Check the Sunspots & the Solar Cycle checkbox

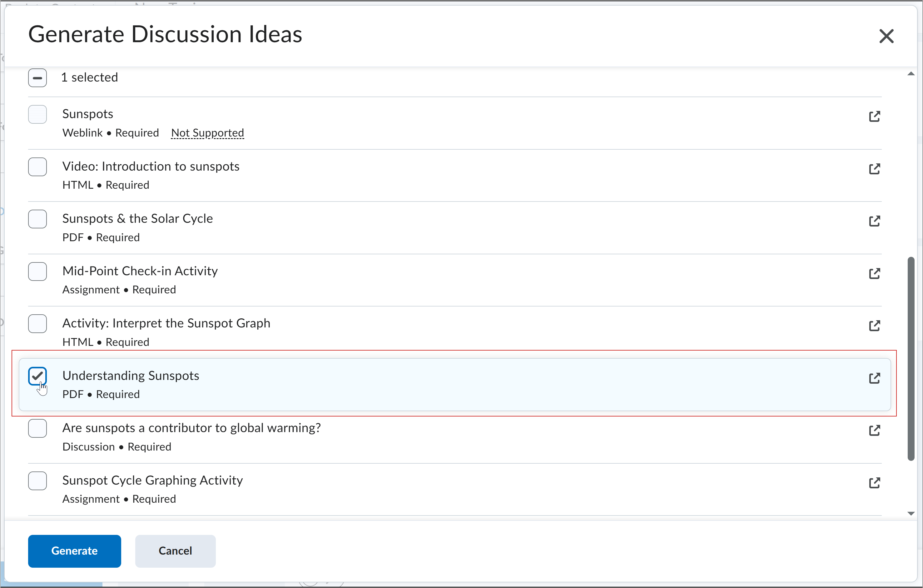click(x=37, y=219)
